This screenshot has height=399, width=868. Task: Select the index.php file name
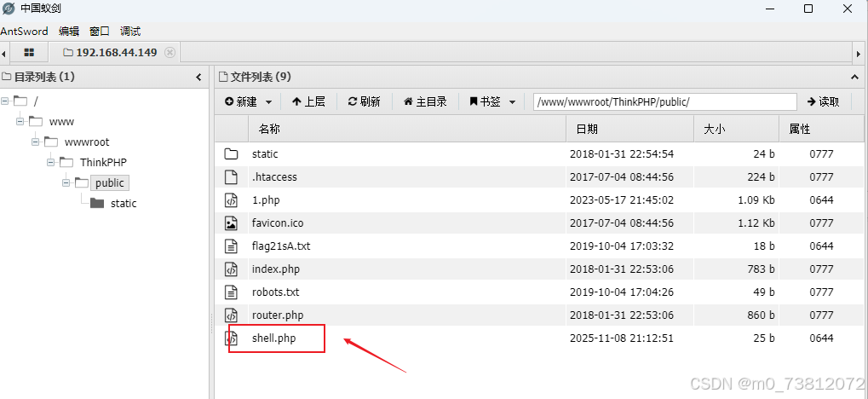(x=276, y=269)
